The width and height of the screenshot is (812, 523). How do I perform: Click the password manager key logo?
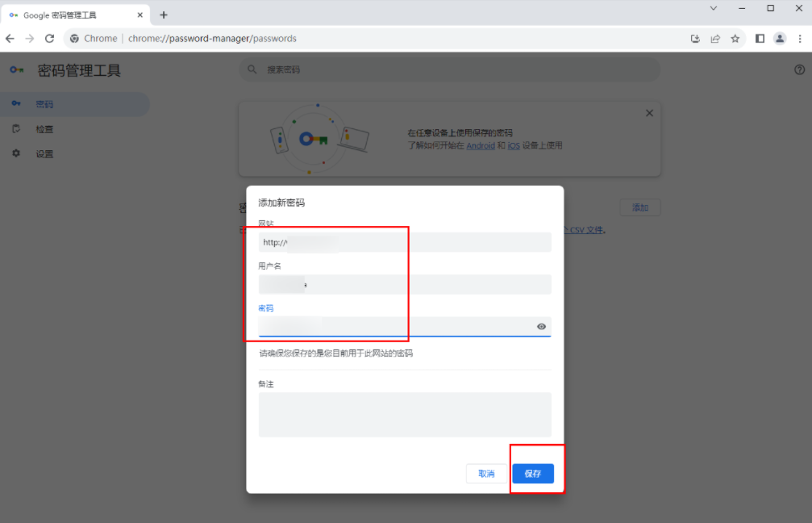[x=17, y=69]
